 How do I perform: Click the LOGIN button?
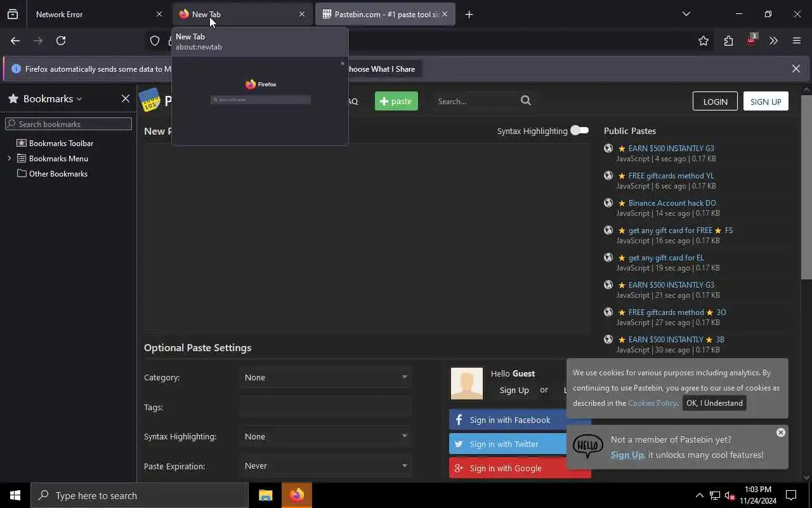[x=715, y=101]
